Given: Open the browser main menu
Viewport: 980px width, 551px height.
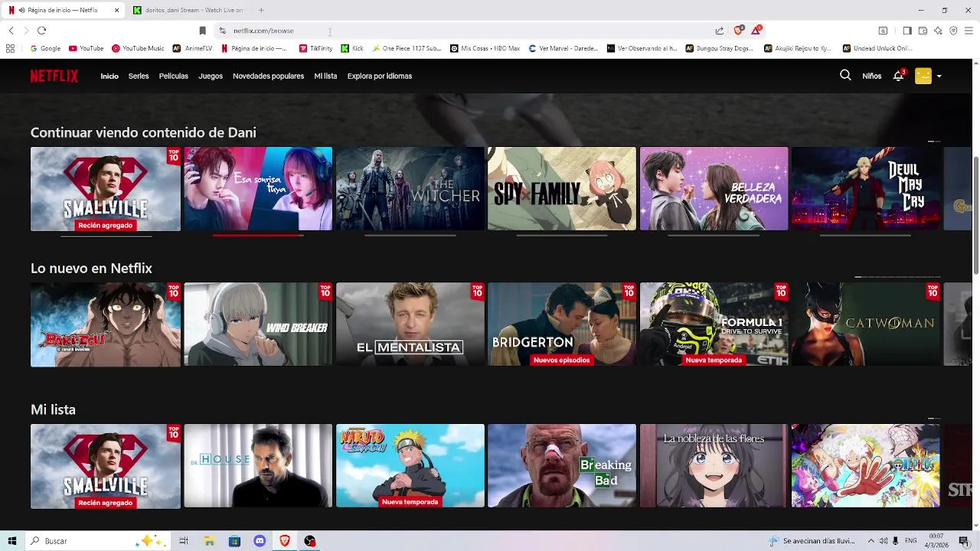Looking at the screenshot, I should pos(969,31).
